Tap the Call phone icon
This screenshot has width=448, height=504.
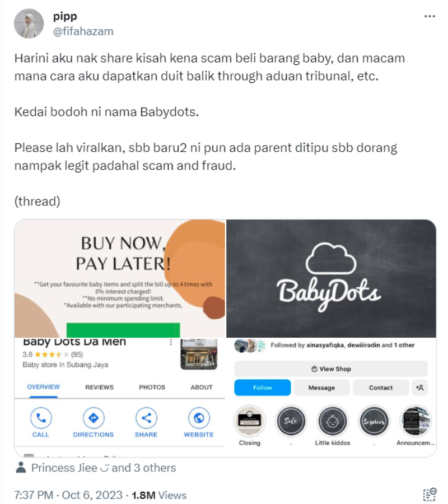(41, 418)
